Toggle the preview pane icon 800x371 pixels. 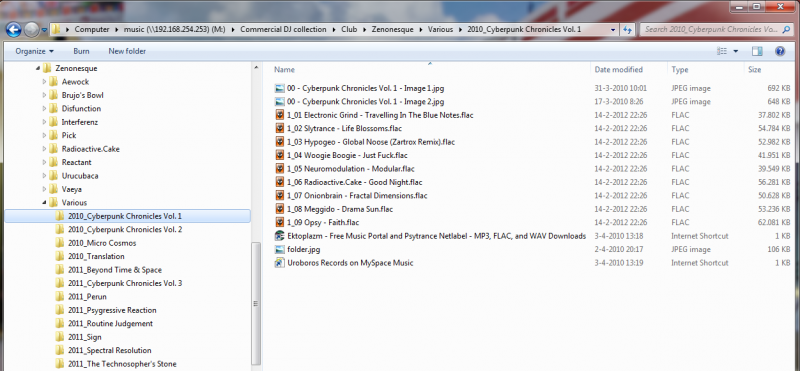click(x=757, y=51)
